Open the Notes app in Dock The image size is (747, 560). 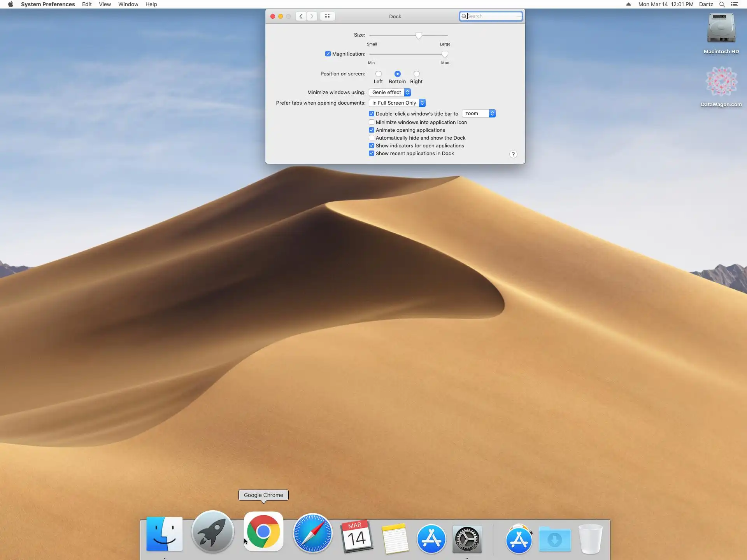[395, 539]
